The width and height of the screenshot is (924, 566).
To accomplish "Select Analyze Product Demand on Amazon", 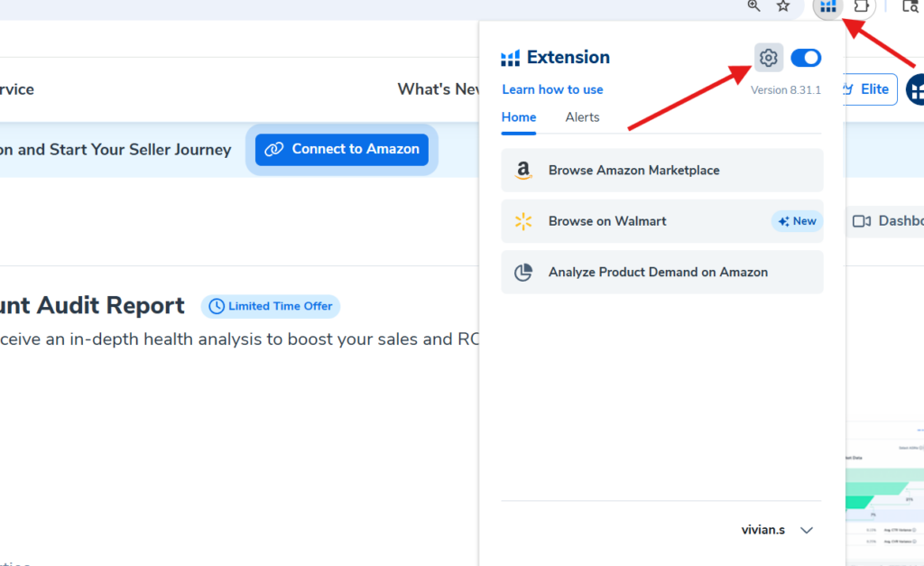I will point(658,272).
